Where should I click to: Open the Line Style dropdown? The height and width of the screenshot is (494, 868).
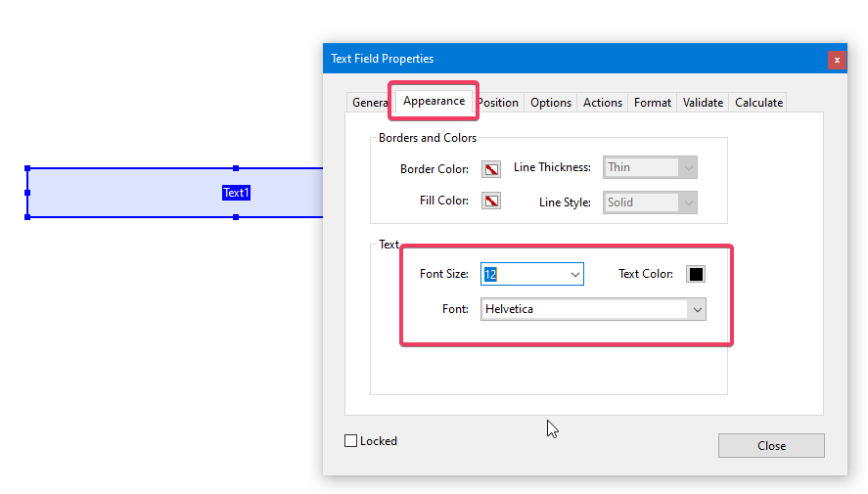[x=650, y=202]
